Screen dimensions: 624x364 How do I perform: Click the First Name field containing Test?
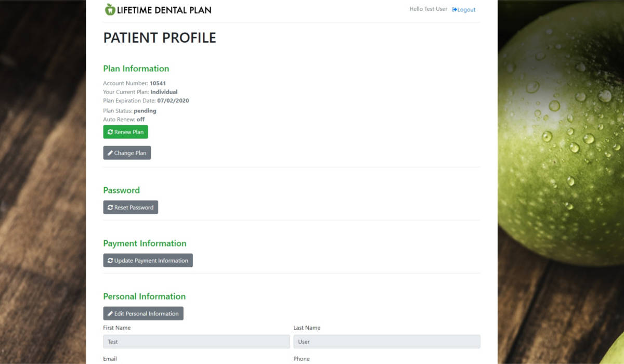tap(196, 342)
